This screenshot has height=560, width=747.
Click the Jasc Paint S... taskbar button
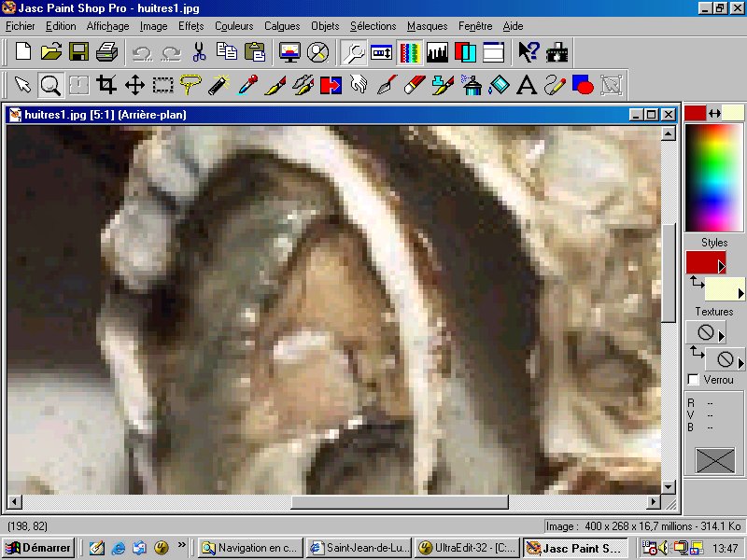tap(575, 548)
